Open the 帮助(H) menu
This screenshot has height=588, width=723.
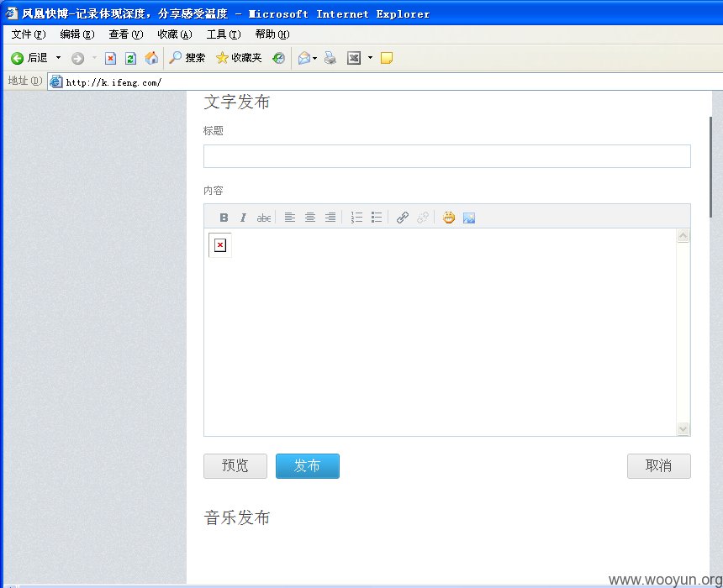click(x=272, y=34)
